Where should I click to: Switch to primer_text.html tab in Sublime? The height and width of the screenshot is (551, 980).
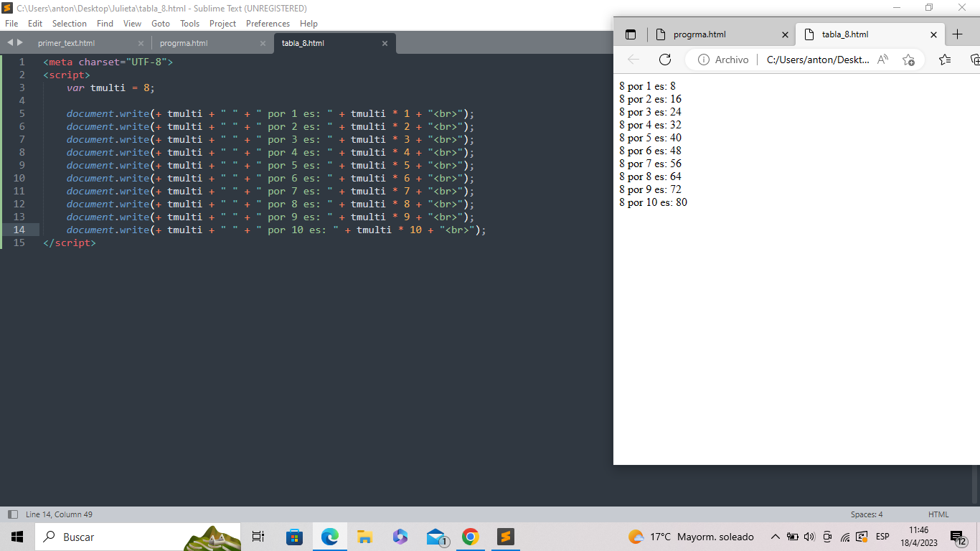66,43
